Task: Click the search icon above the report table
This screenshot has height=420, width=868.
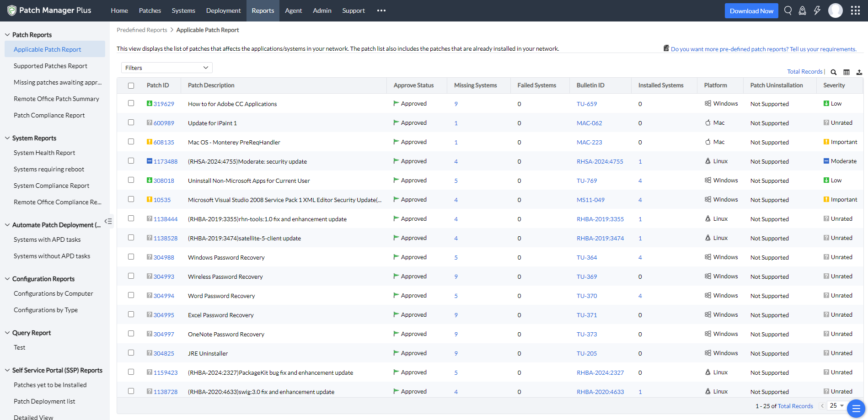Action: 833,72
